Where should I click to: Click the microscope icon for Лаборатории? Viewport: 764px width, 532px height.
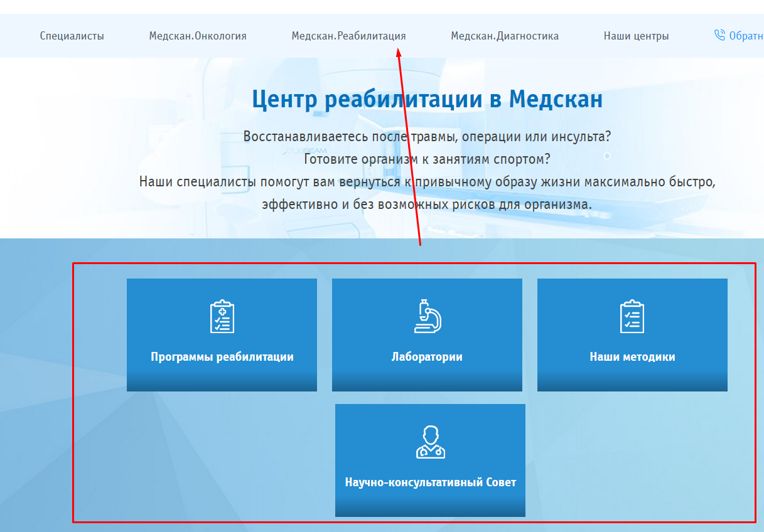[427, 316]
